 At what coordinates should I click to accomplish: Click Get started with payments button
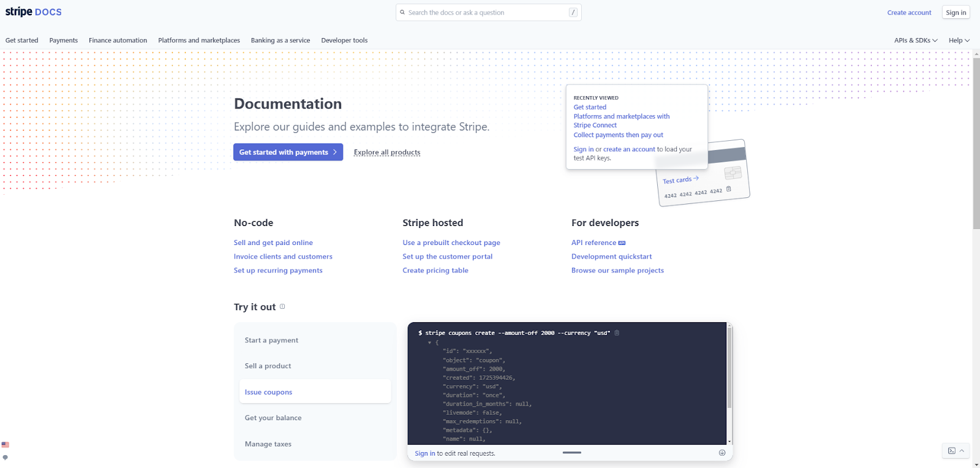pyautogui.click(x=288, y=152)
